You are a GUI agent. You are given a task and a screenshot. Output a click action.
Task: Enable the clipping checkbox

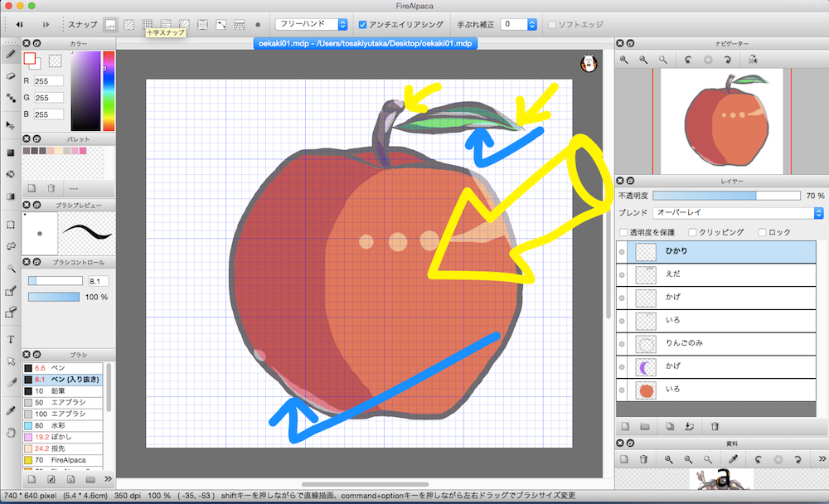coord(692,232)
